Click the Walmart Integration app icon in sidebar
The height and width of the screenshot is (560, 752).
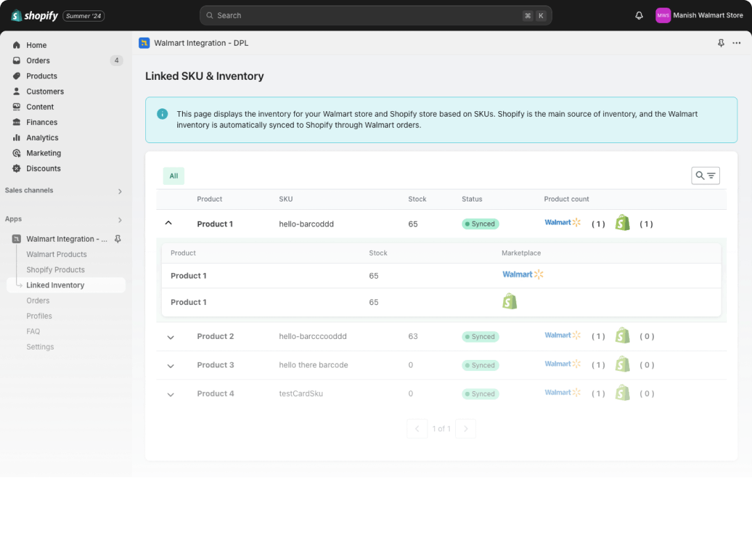[x=15, y=238]
